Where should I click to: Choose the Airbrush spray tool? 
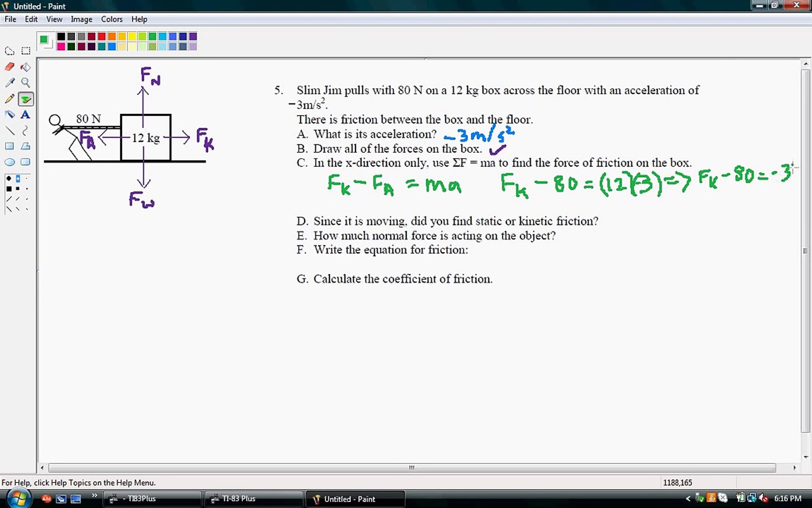point(9,114)
